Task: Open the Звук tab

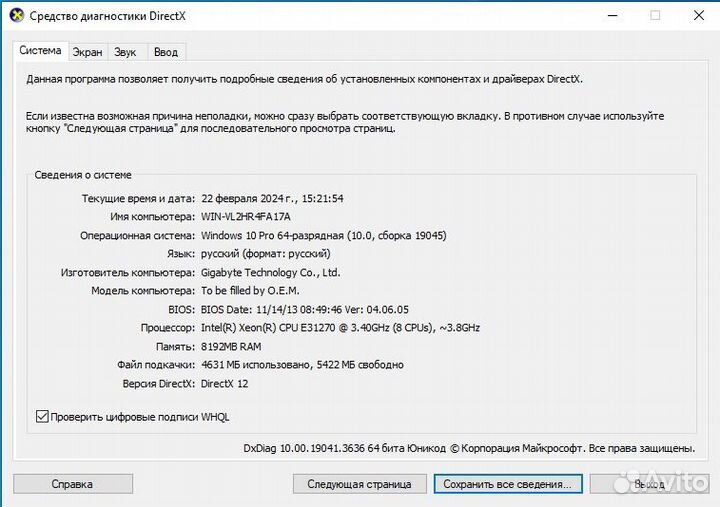Action: click(125, 52)
